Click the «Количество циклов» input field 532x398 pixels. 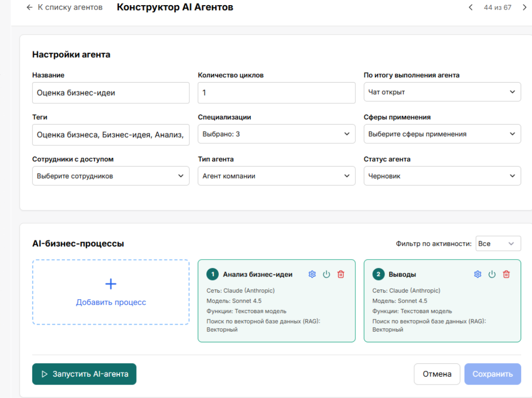(276, 92)
